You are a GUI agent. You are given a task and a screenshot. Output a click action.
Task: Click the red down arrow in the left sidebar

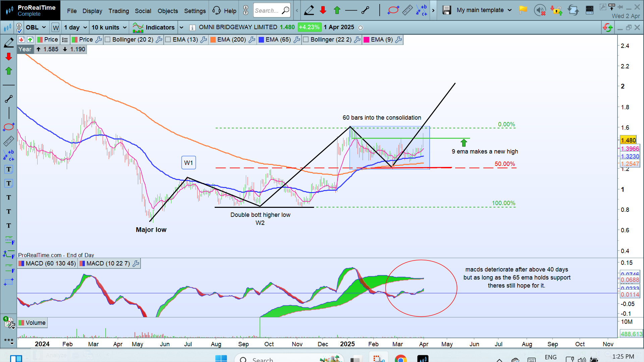[9, 57]
